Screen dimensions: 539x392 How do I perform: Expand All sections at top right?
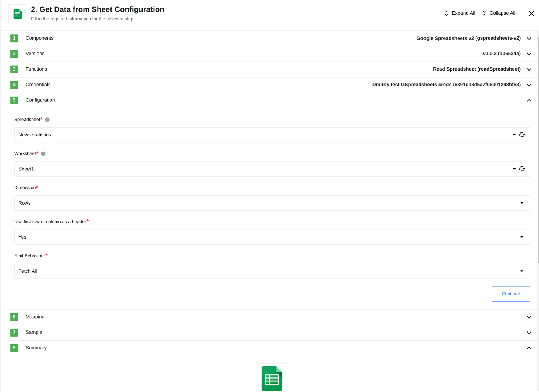click(x=459, y=13)
